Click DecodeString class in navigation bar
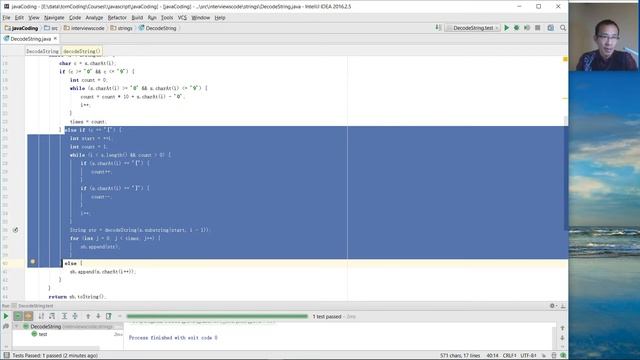The image size is (640, 360). 158,28
